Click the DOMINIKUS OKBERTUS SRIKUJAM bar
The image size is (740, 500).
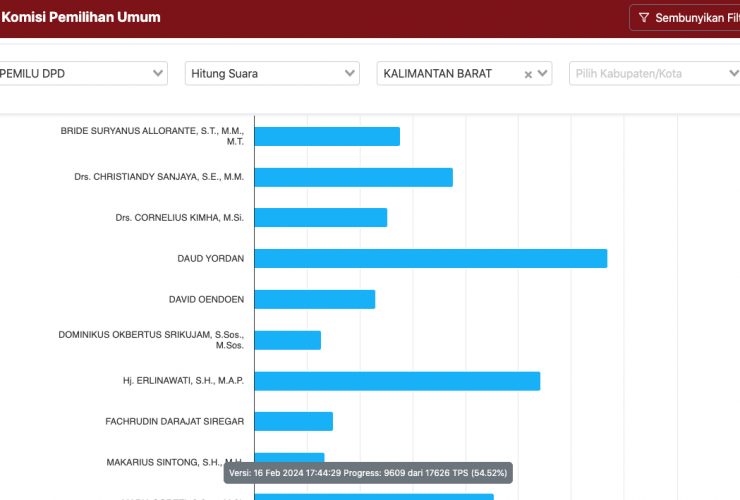pyautogui.click(x=287, y=340)
